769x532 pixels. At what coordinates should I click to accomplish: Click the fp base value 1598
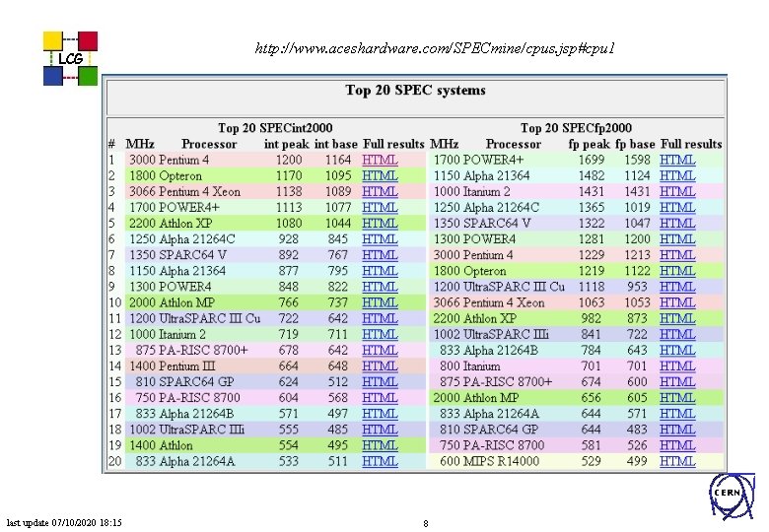pyautogui.click(x=637, y=160)
